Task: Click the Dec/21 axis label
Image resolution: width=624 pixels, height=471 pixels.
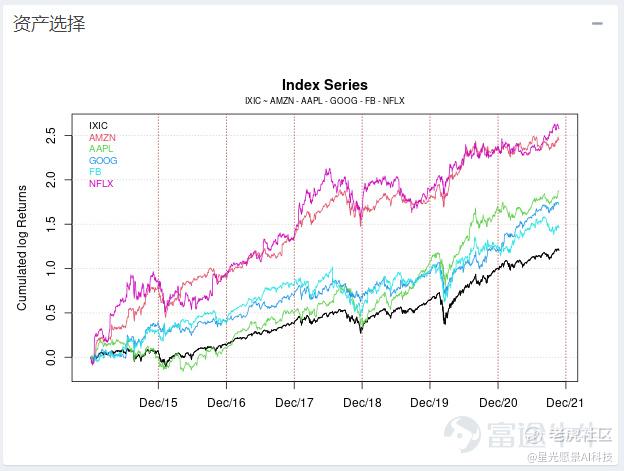Action: coord(565,403)
